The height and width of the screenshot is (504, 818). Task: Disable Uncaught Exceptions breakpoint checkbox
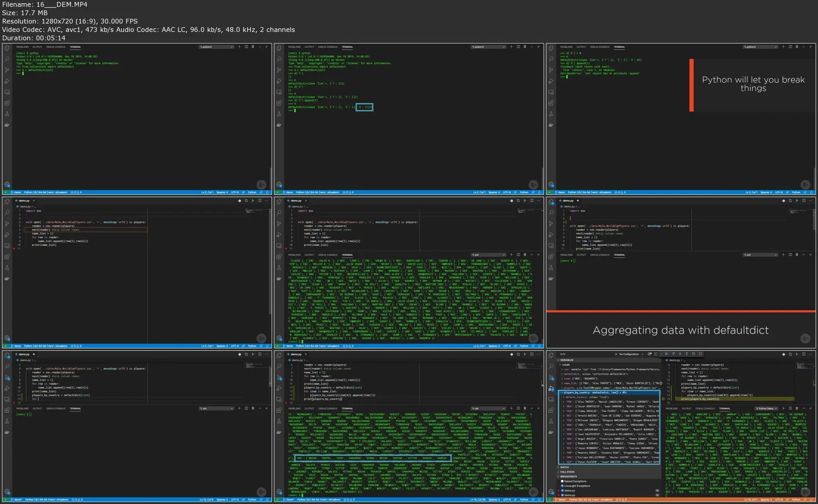point(562,486)
